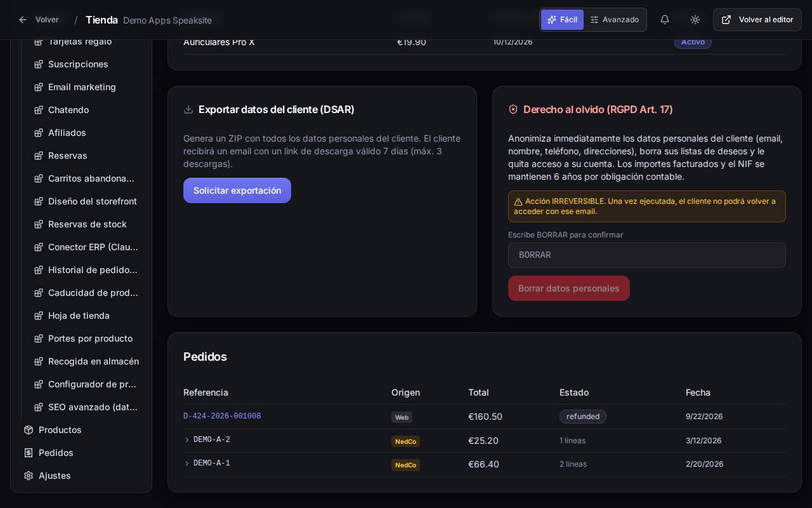Click the back arrow icon next to Volver

[x=23, y=20]
